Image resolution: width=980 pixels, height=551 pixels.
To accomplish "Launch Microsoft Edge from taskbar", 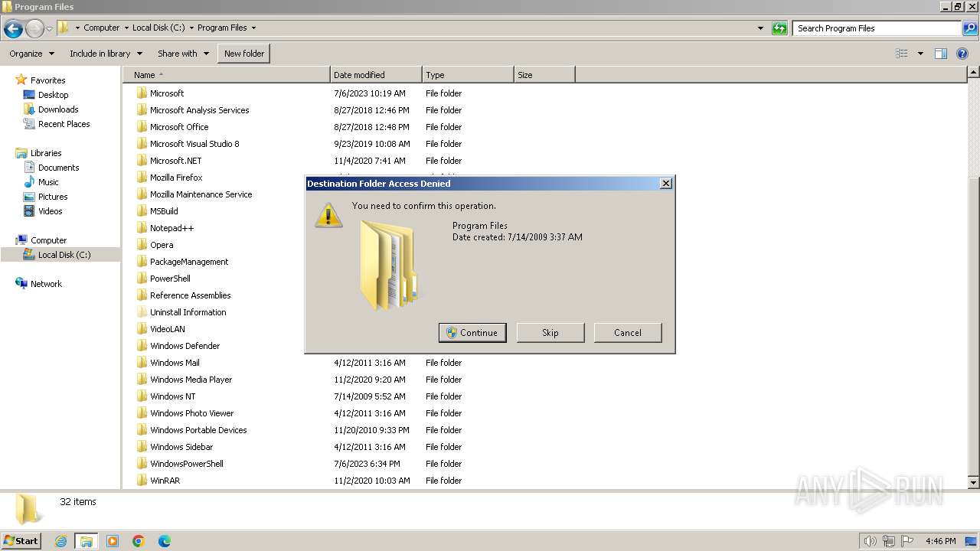I will point(165,541).
